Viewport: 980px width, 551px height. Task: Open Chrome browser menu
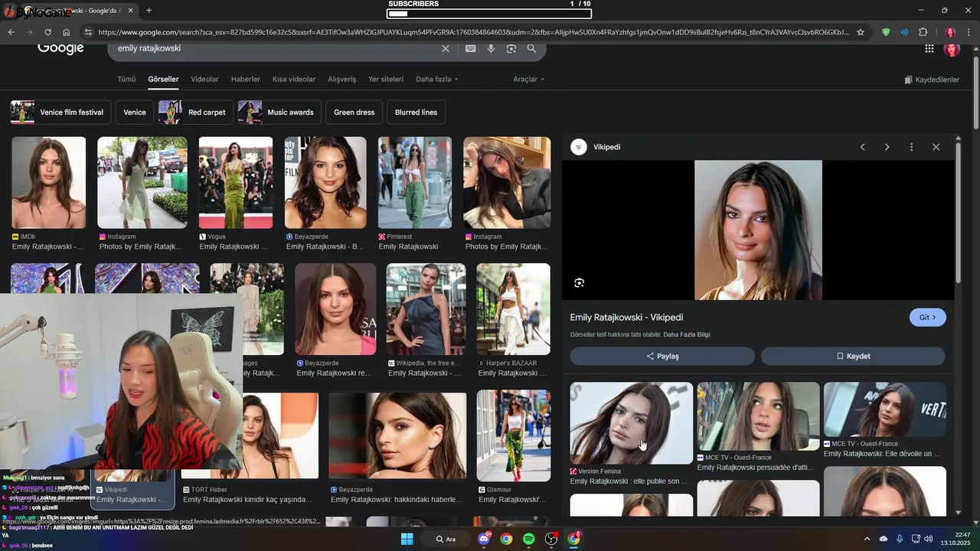(x=969, y=32)
